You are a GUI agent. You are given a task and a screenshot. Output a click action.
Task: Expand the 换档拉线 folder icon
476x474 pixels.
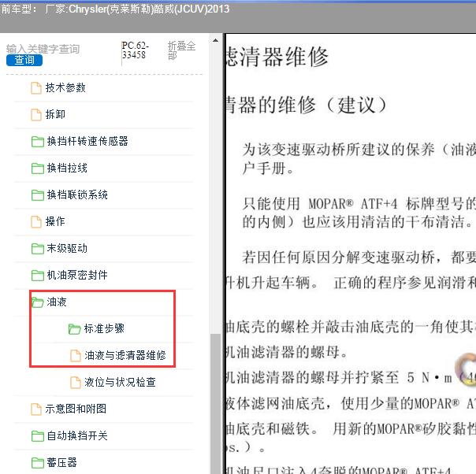point(37,168)
